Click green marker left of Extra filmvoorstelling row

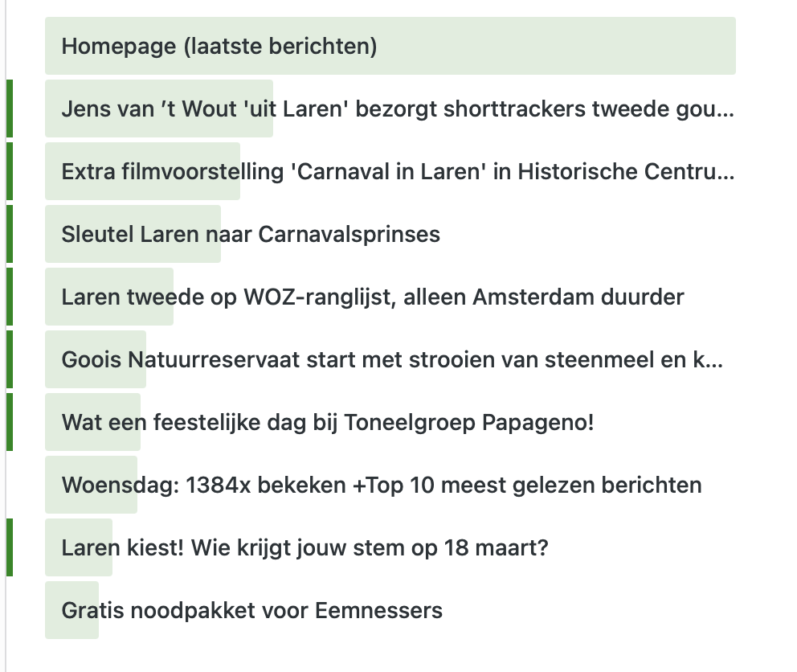(x=10, y=171)
